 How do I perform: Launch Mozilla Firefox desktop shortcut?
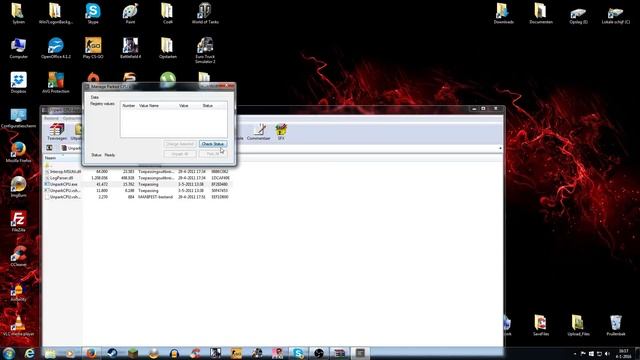[x=18, y=152]
